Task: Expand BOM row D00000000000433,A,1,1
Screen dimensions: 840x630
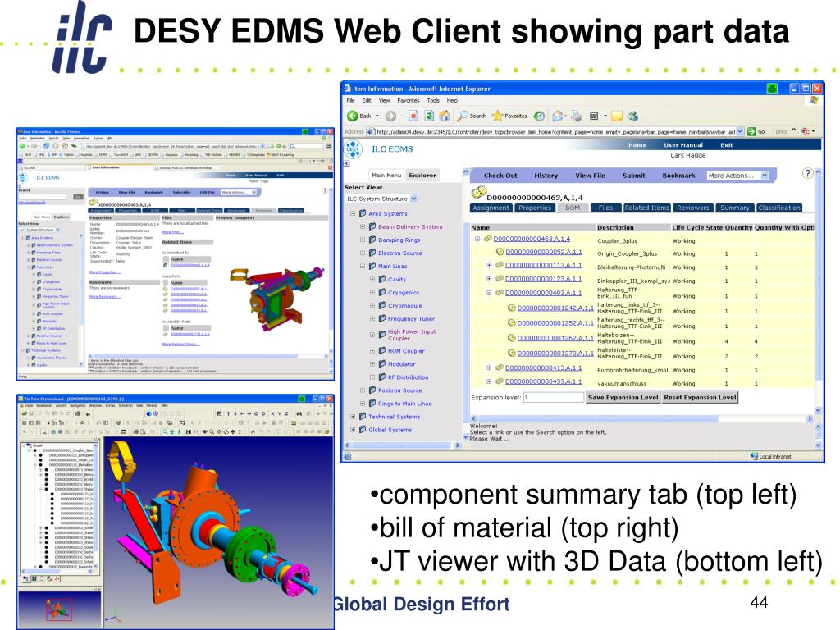Action: [x=489, y=381]
